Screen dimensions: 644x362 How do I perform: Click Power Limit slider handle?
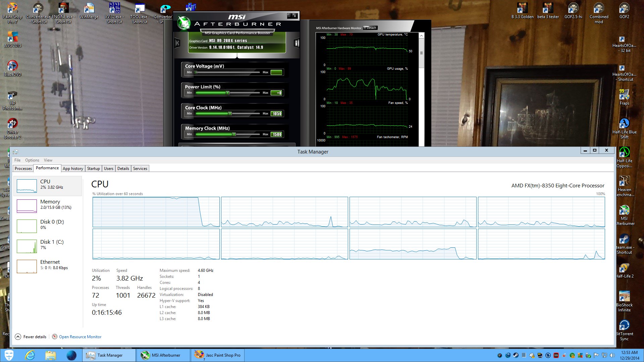(x=228, y=93)
